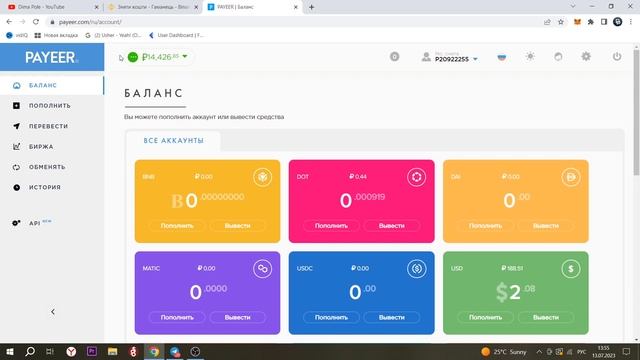
Task: Click the round gray header icon
Action: [x=394, y=57]
